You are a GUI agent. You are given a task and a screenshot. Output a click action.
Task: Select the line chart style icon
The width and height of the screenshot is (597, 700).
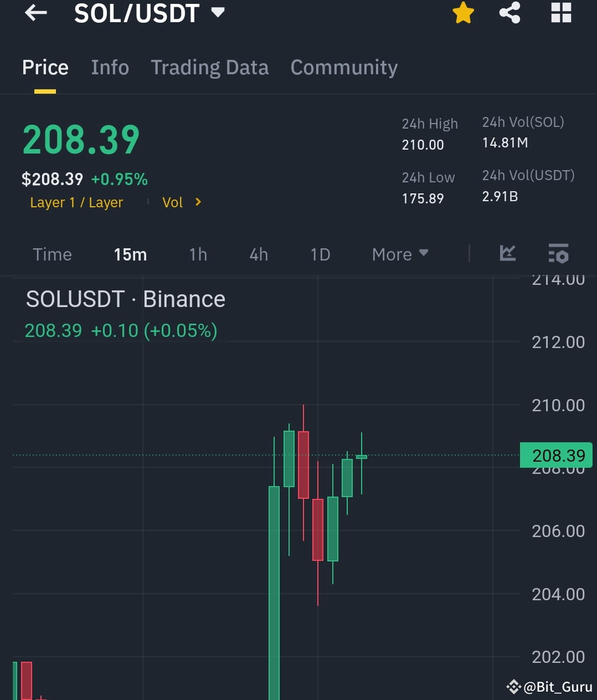coord(507,254)
